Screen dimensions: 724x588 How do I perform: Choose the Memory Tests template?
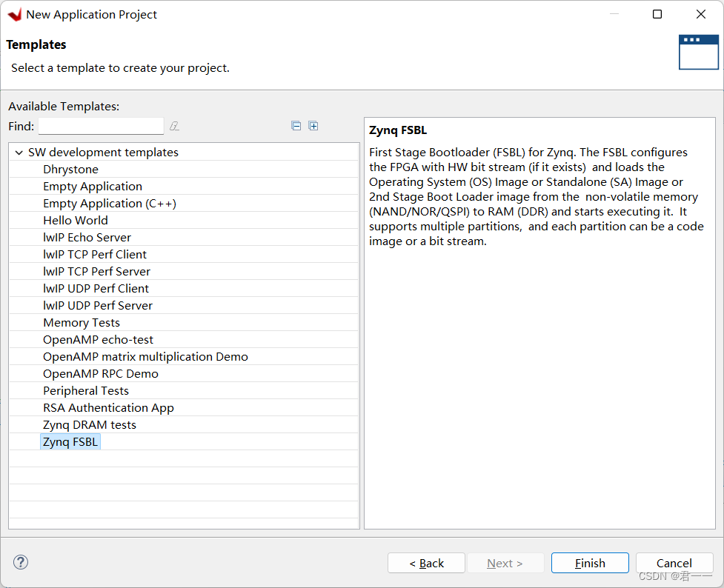tap(82, 323)
